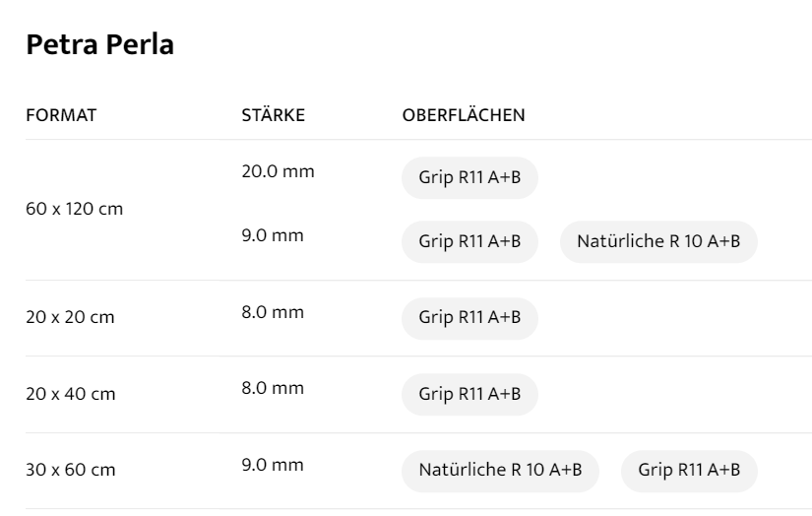The height and width of the screenshot is (516, 812).
Task: Click the Petra Perla heading
Action: (99, 45)
